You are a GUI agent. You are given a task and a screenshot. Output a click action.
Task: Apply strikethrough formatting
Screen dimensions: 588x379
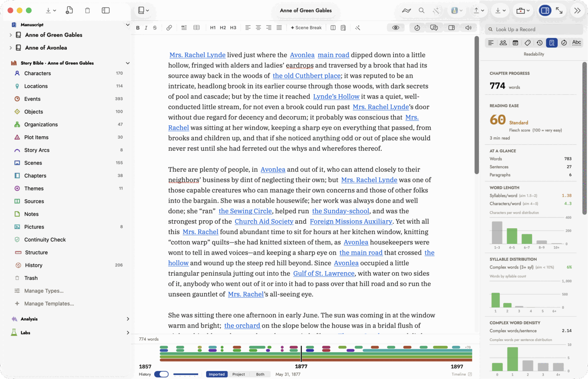(x=155, y=28)
